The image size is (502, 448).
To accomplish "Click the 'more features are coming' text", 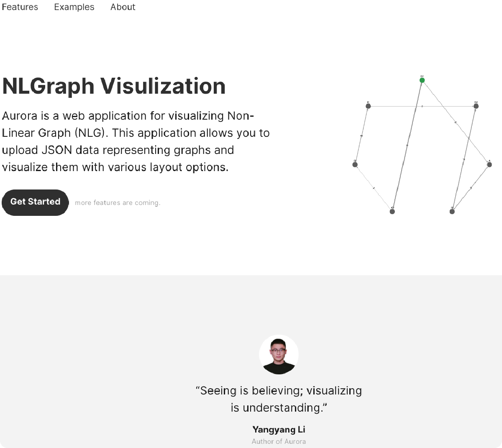I will 118,203.
